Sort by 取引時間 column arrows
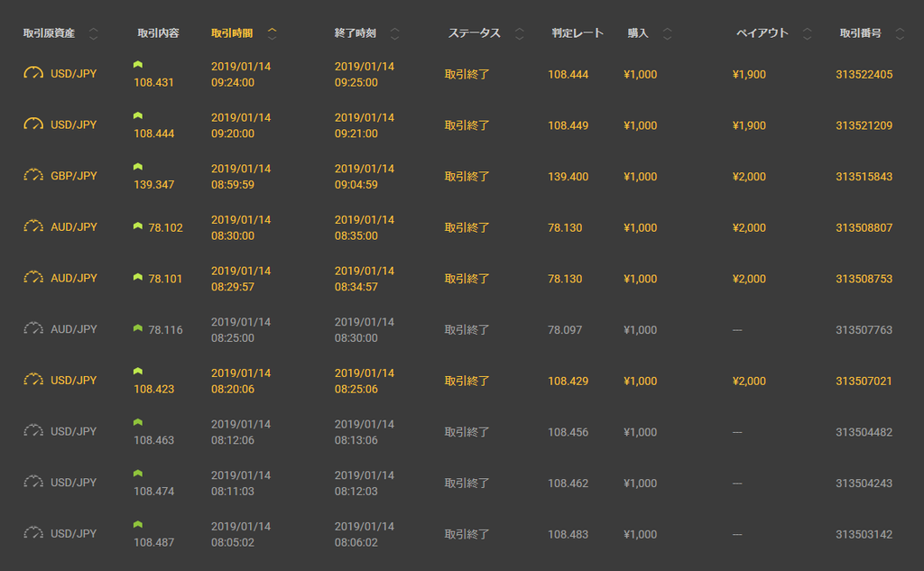This screenshot has height=571, width=924. [x=272, y=33]
